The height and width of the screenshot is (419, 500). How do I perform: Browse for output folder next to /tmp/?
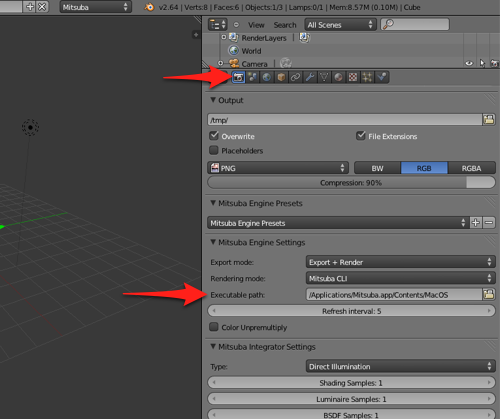click(x=489, y=120)
